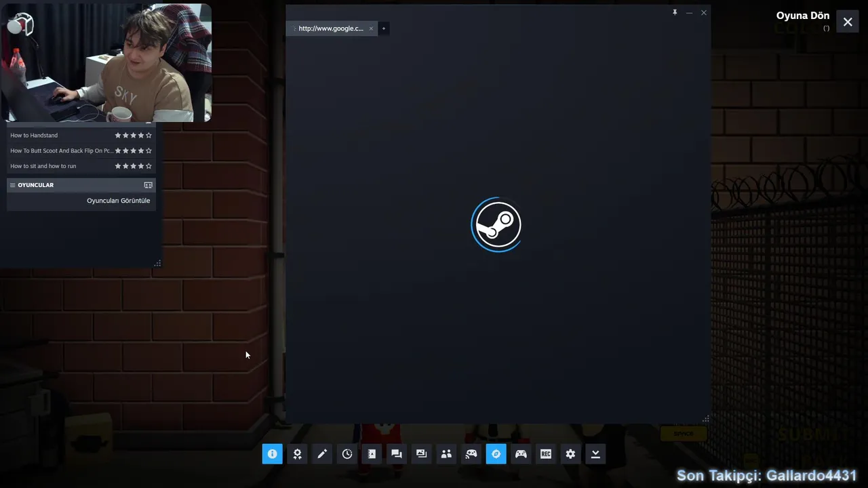The width and height of the screenshot is (868, 488).
Task: Open the Discussions chat bubbles icon
Action: click(397, 454)
